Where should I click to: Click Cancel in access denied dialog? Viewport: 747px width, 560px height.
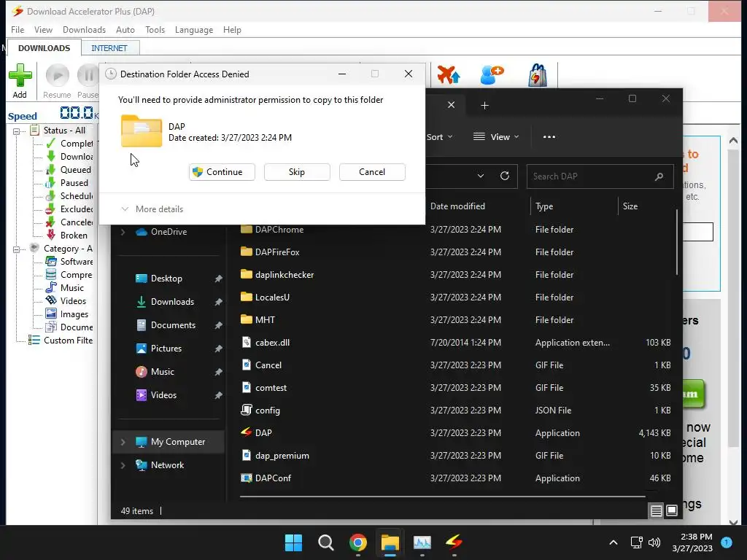pyautogui.click(x=372, y=172)
